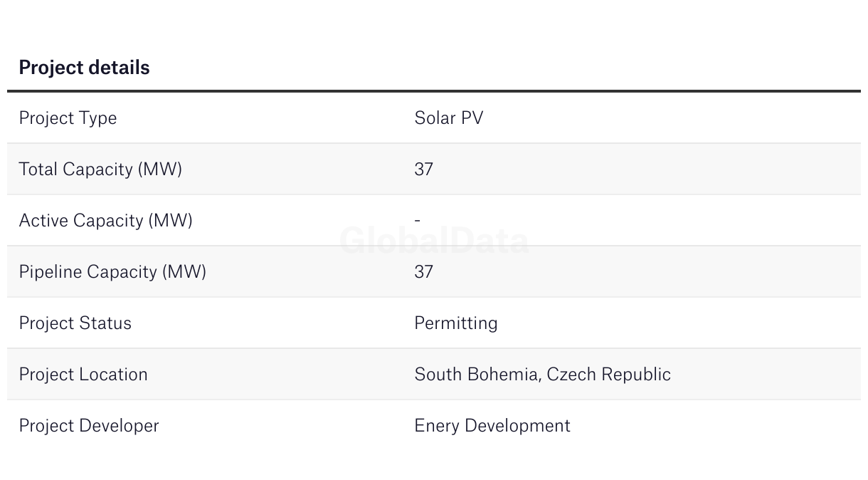Open the Enery Development developer name

click(x=492, y=426)
